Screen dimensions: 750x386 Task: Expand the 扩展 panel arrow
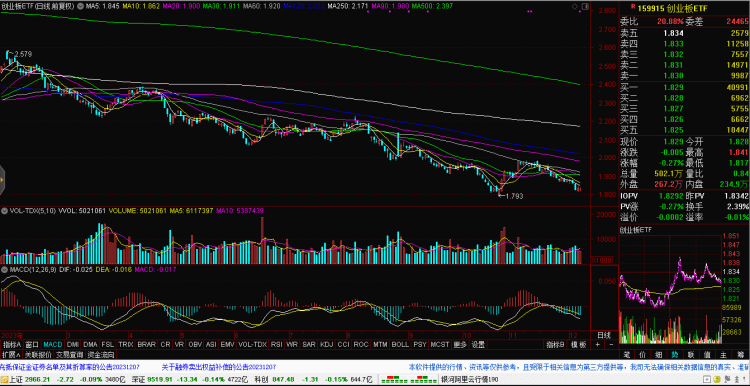[x=11, y=355]
